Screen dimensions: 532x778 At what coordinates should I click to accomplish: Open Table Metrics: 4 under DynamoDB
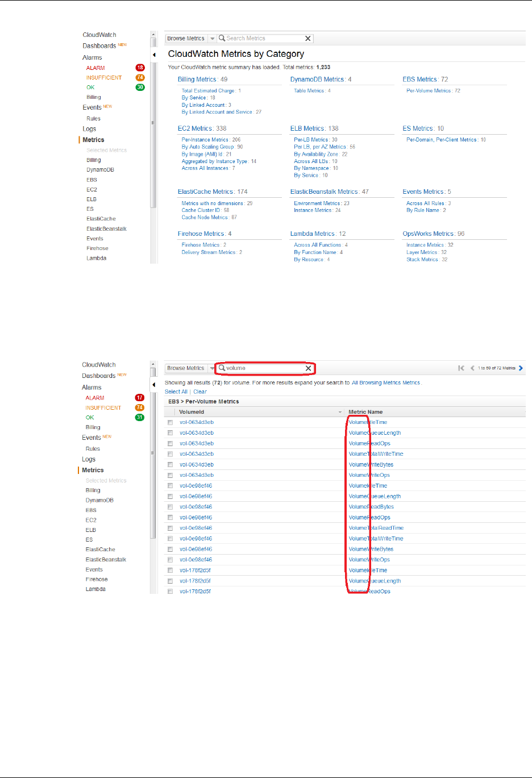312,91
